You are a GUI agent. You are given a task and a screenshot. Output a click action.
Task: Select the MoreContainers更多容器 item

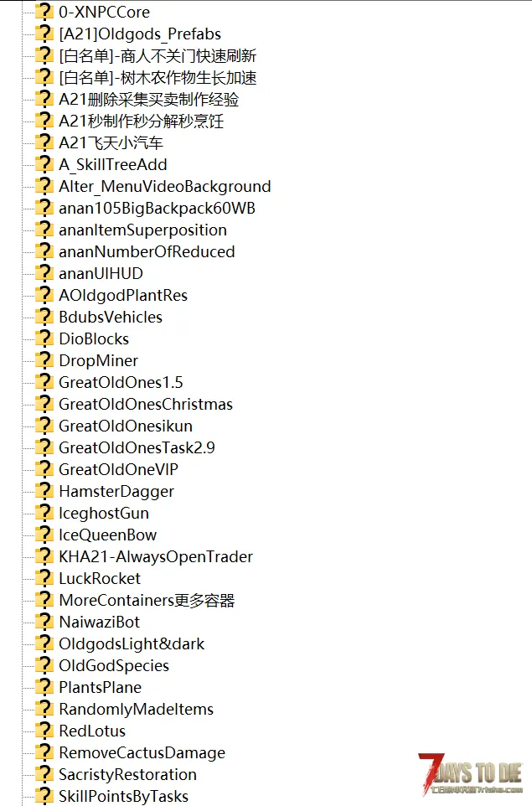147,600
